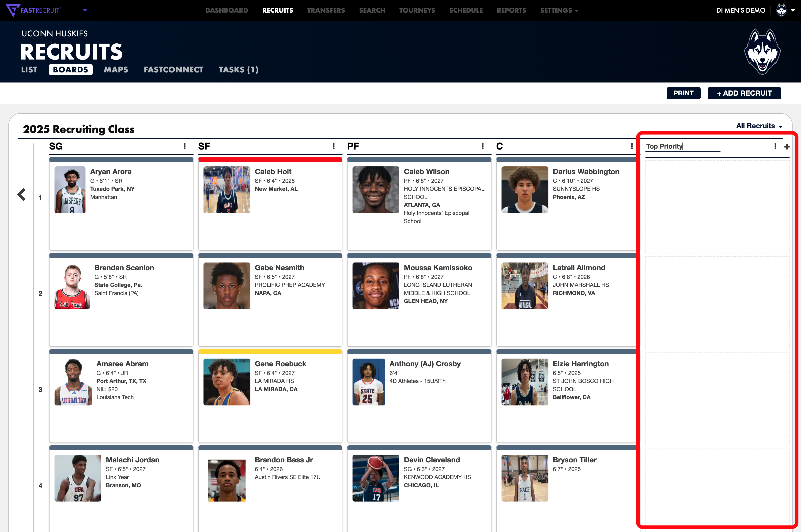Click the Print button
801x532 pixels.
coord(683,93)
